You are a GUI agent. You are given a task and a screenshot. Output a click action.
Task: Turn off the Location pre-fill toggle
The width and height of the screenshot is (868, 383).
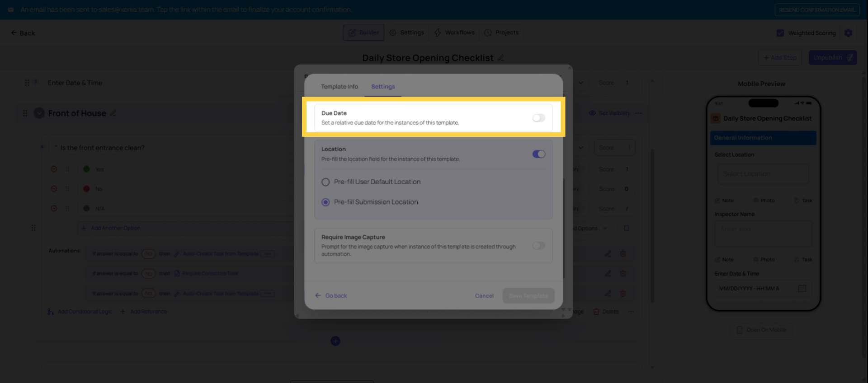point(538,154)
